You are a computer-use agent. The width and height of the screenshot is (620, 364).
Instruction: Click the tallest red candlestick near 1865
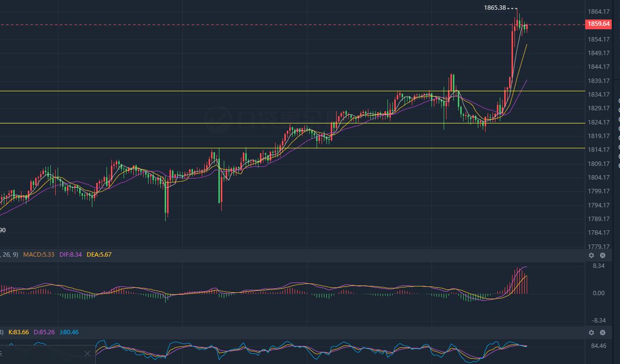pos(513,54)
